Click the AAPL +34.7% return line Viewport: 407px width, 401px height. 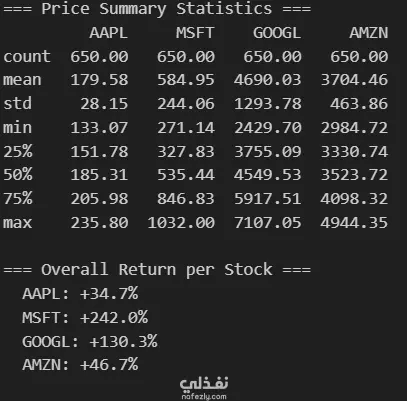[x=80, y=294]
